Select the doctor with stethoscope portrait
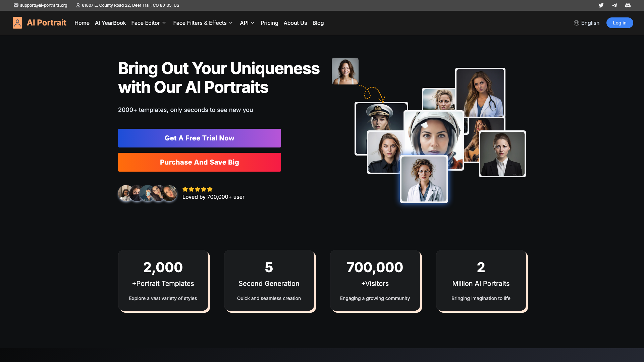This screenshot has width=644, height=362. (x=480, y=93)
